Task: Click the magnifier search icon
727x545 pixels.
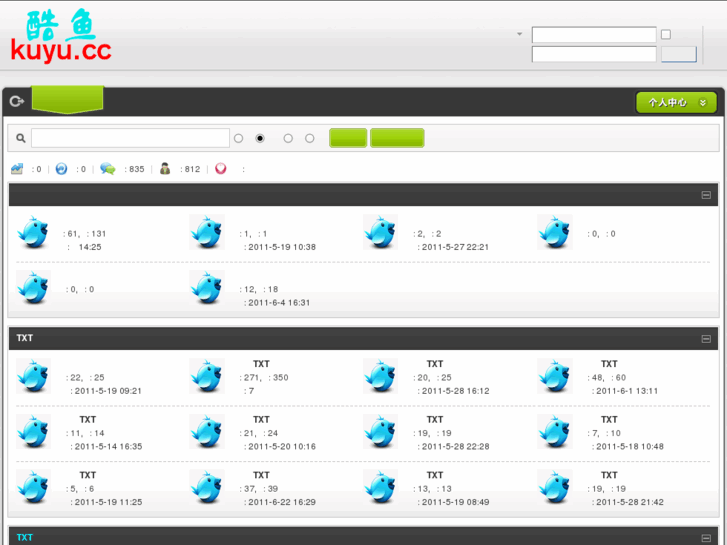Action: 20,138
